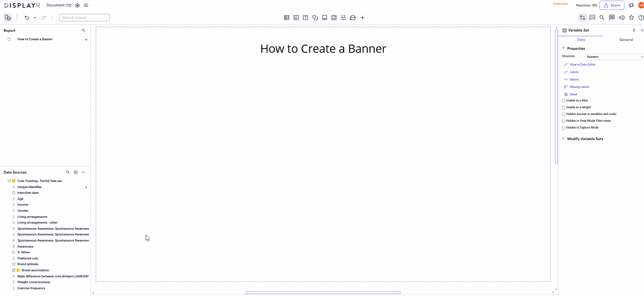
Task: Pin the Variable Set panel
Action: 634,30
